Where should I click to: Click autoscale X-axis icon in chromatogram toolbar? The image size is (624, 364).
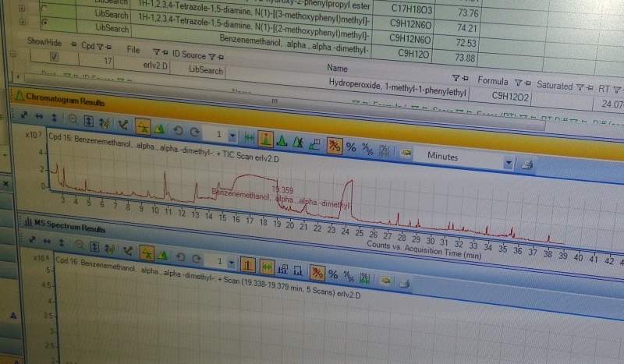coord(38,116)
